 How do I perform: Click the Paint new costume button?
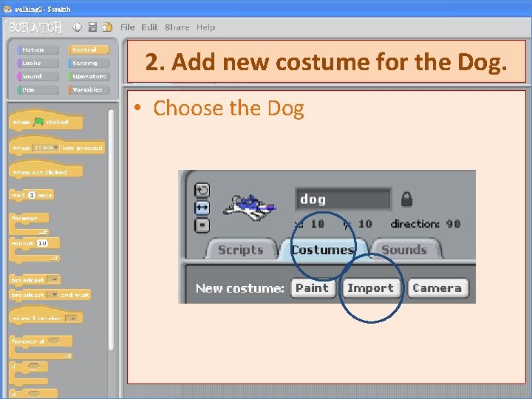point(313,288)
